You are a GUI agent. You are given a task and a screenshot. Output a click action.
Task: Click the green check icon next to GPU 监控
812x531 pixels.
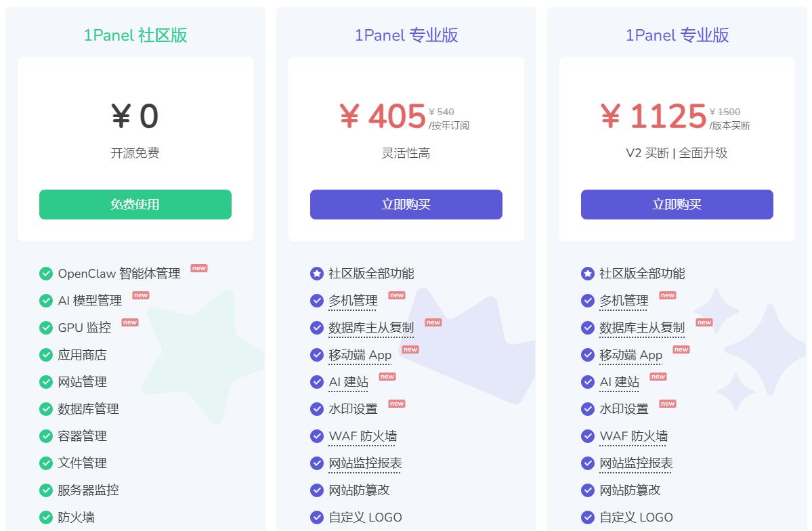pos(46,328)
